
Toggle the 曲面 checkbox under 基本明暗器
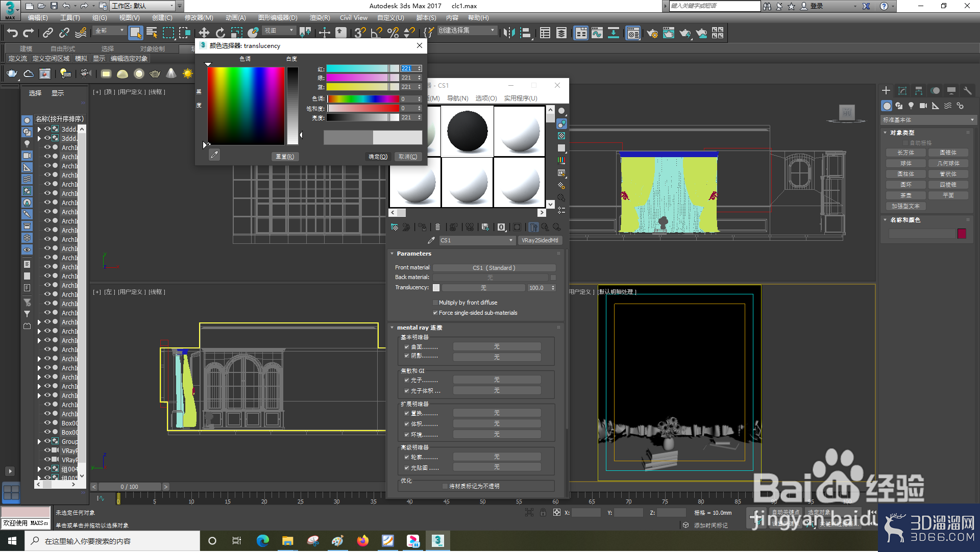(x=407, y=347)
